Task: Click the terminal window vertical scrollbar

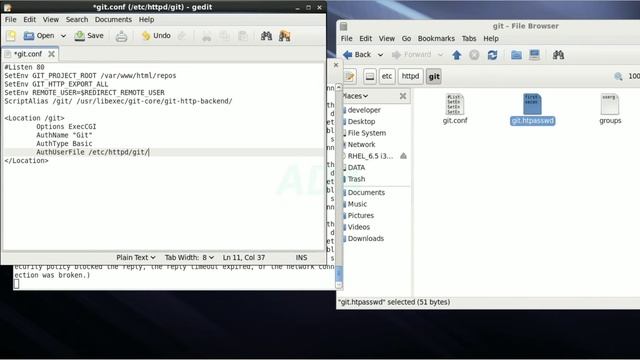Action: (338, 187)
